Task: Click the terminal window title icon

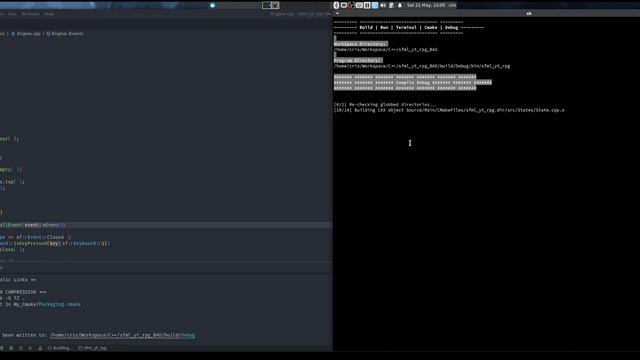Action: point(529,13)
